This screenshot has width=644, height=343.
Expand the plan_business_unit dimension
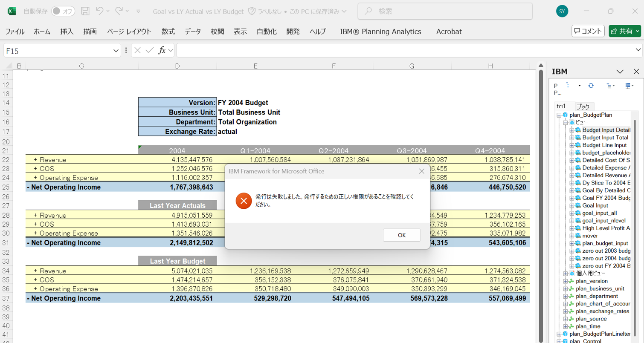(x=566, y=288)
